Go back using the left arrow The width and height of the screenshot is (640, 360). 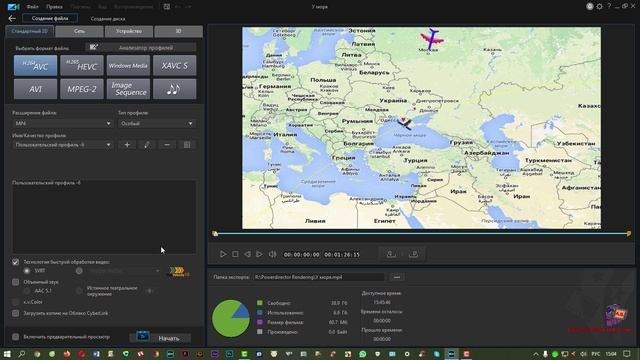coord(12,18)
